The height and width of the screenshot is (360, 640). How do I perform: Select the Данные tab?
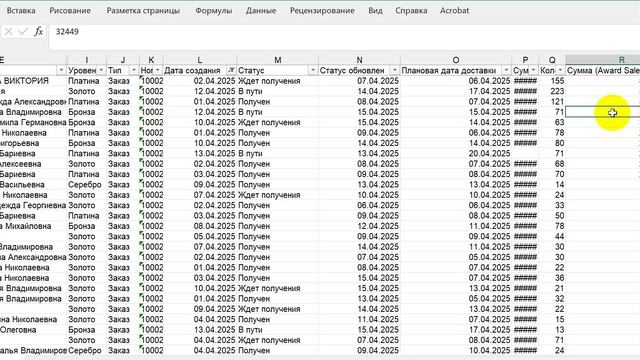tap(261, 11)
